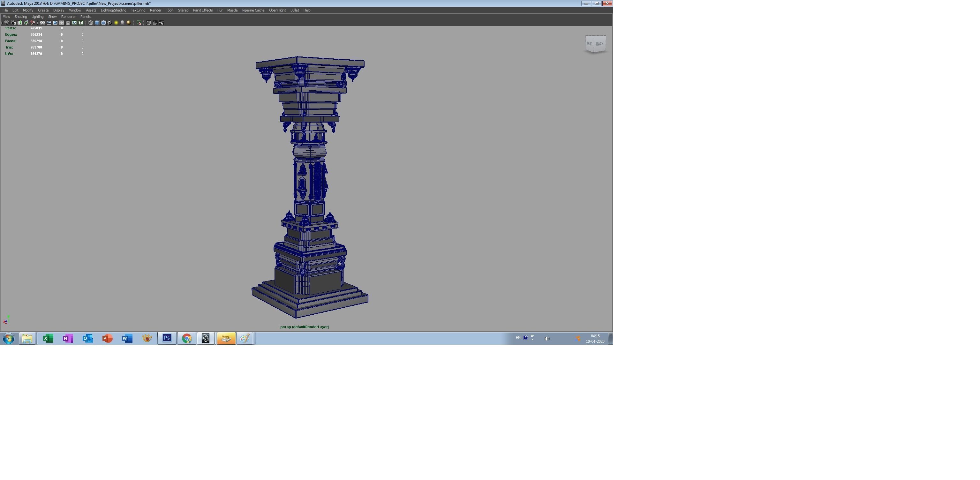Click the persp (defaultRenderLayer) label

tap(305, 327)
